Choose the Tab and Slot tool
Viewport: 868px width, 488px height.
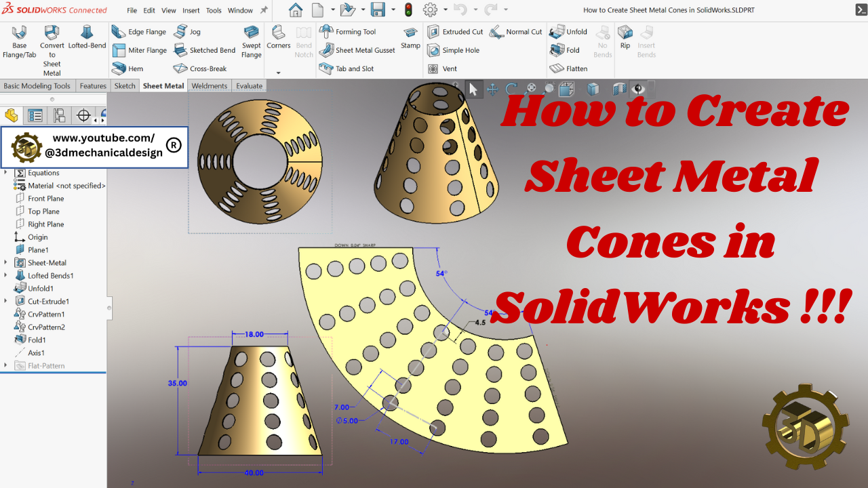[347, 68]
